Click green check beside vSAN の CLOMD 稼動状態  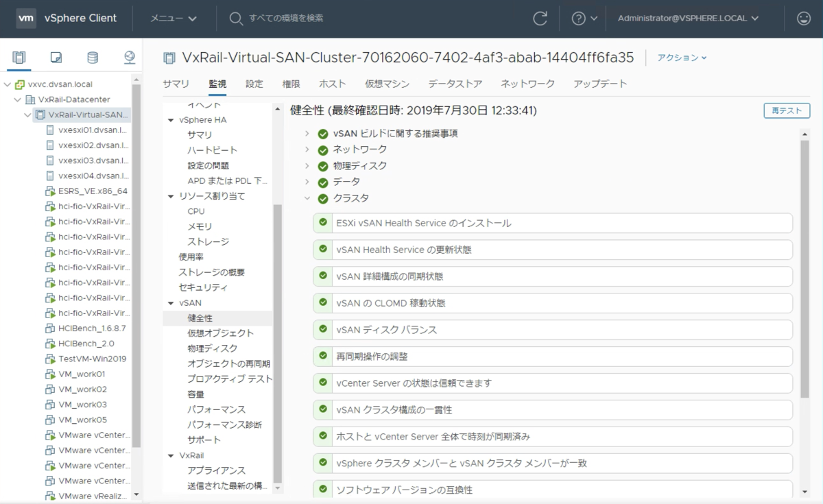point(322,302)
